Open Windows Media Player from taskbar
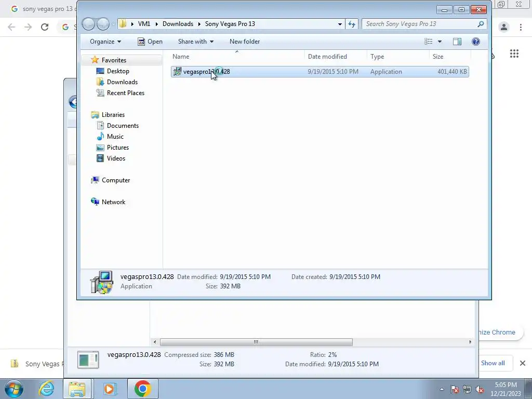532x399 pixels. click(110, 389)
